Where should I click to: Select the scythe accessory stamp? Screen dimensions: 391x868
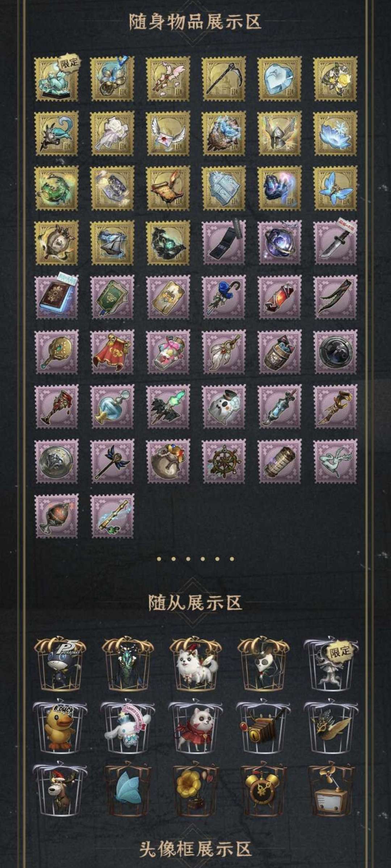[x=224, y=78]
